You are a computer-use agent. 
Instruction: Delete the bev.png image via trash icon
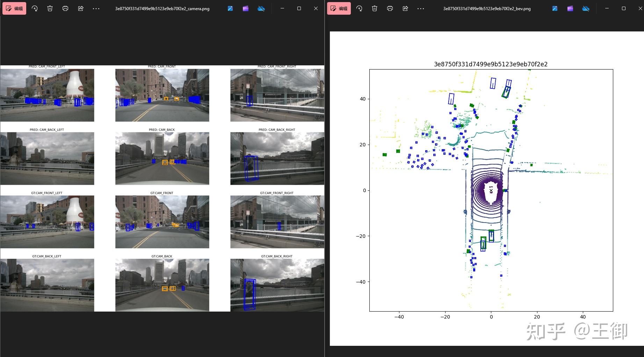click(x=375, y=8)
